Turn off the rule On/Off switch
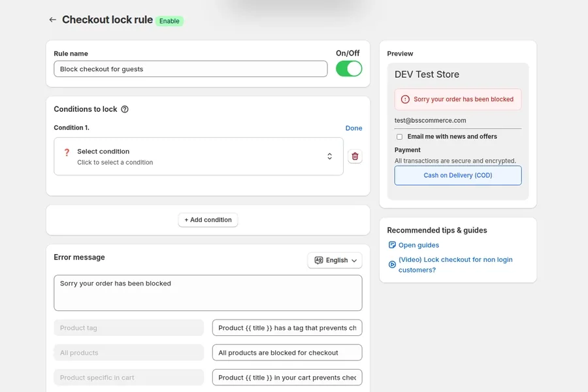 (349, 69)
